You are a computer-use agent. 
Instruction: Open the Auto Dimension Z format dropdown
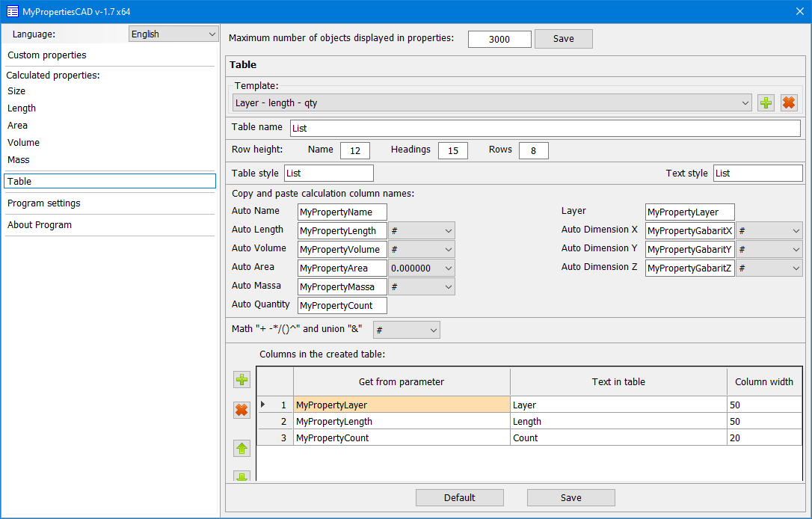pos(769,268)
